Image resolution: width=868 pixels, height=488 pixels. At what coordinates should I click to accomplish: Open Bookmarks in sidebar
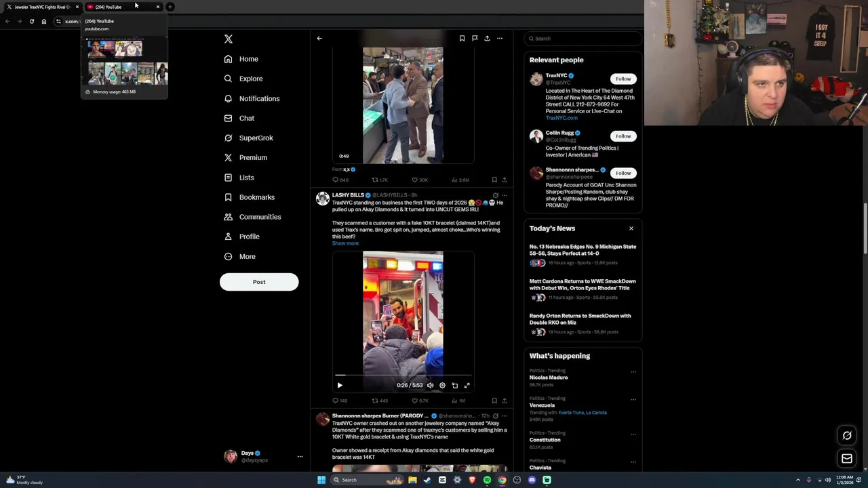250,197
